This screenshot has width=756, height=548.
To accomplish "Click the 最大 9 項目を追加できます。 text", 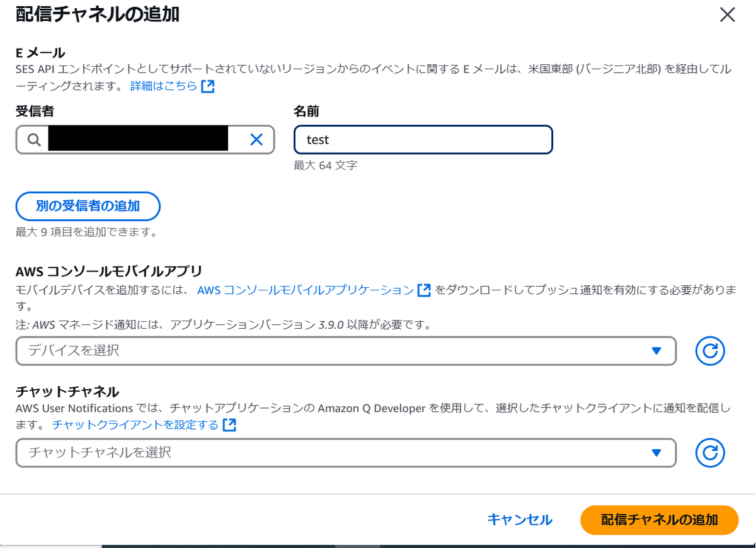I will coord(86,232).
